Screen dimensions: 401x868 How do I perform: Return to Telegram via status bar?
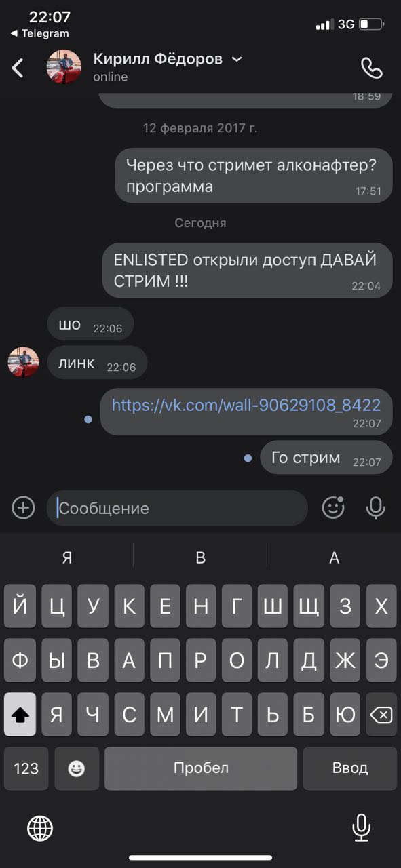point(39,33)
